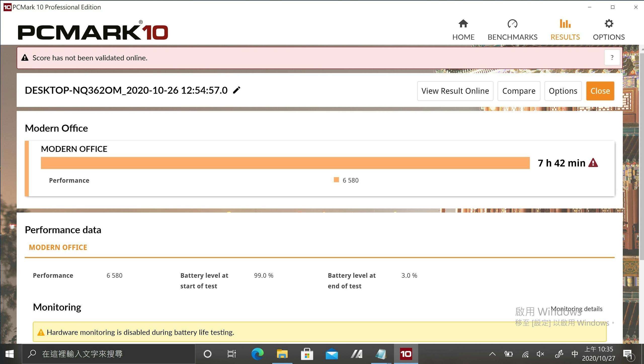Open the RESULTS section

pos(565,30)
